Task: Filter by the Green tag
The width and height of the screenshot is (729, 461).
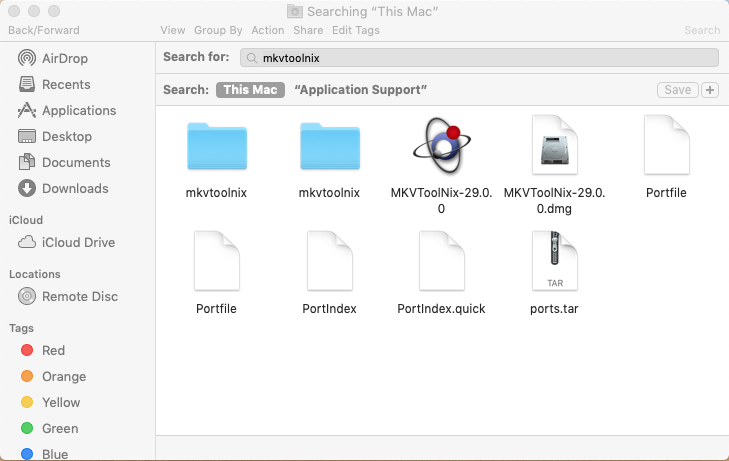Action: tap(49, 428)
